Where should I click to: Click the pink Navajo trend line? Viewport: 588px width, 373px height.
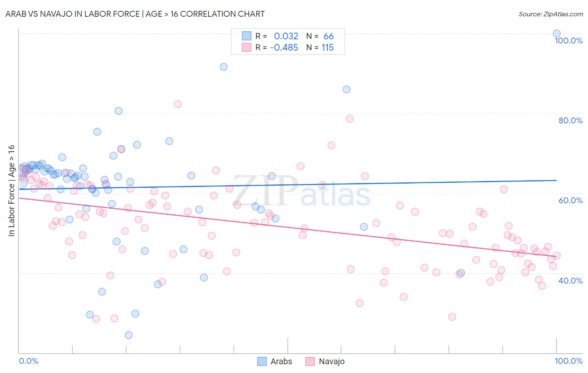(288, 227)
